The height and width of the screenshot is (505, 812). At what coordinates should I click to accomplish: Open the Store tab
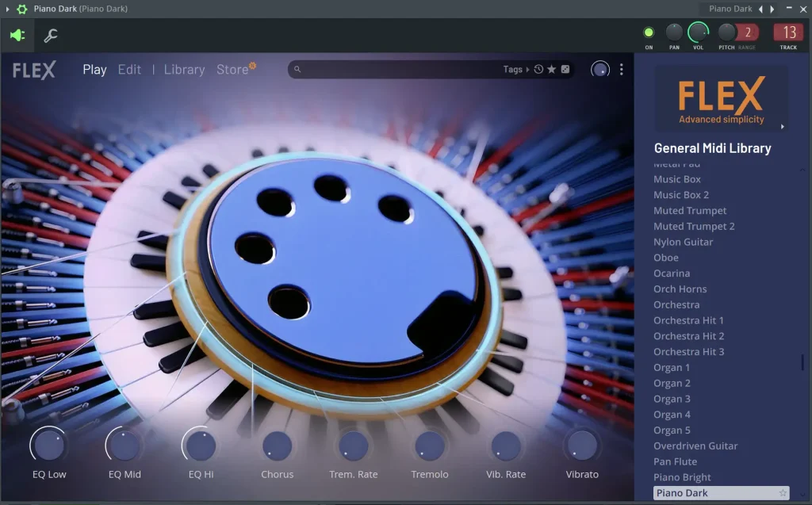point(232,70)
